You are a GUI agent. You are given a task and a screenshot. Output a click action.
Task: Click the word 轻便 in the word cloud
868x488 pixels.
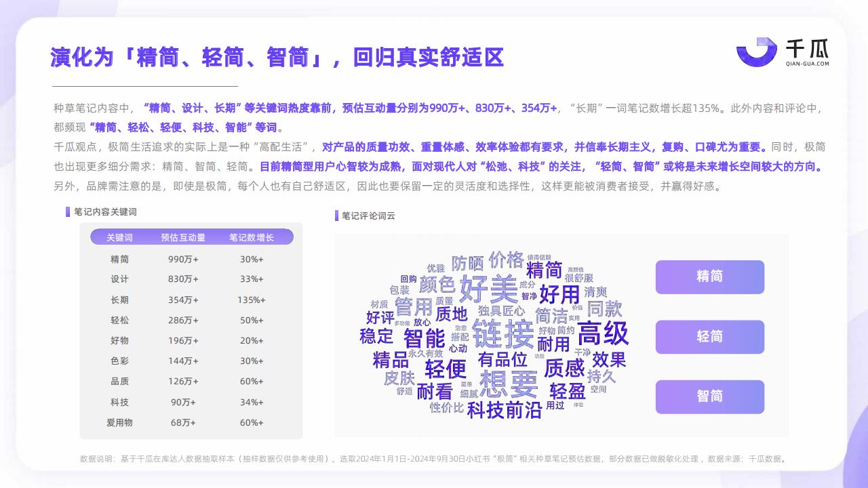coord(446,369)
